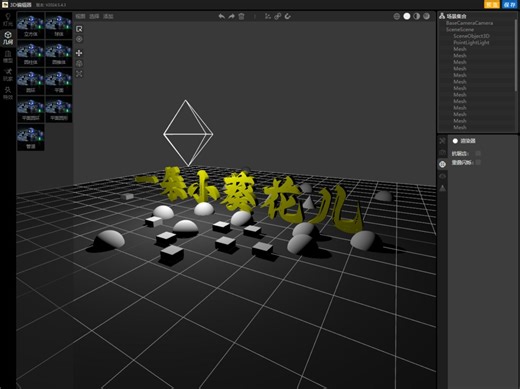
Task: Open the triangle properties tab
Action: coord(442,188)
